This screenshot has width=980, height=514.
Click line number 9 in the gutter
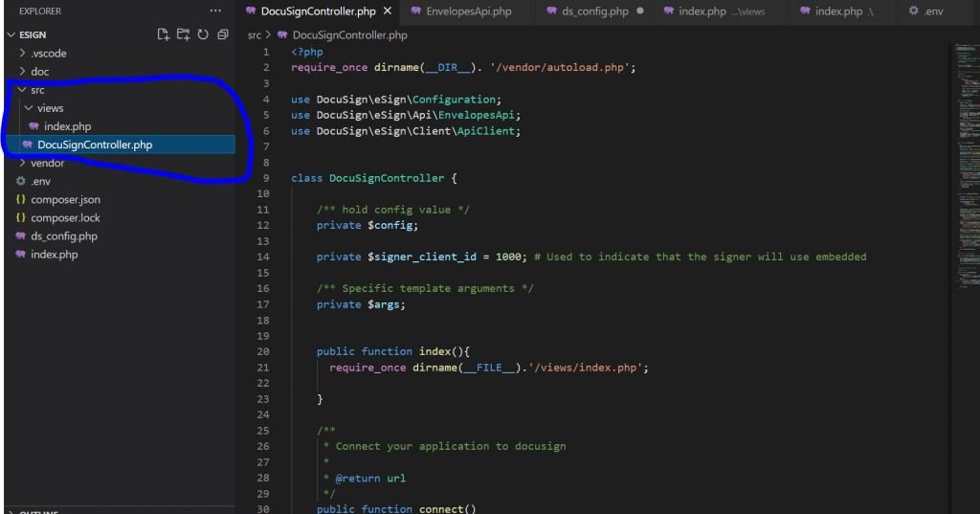click(266, 178)
